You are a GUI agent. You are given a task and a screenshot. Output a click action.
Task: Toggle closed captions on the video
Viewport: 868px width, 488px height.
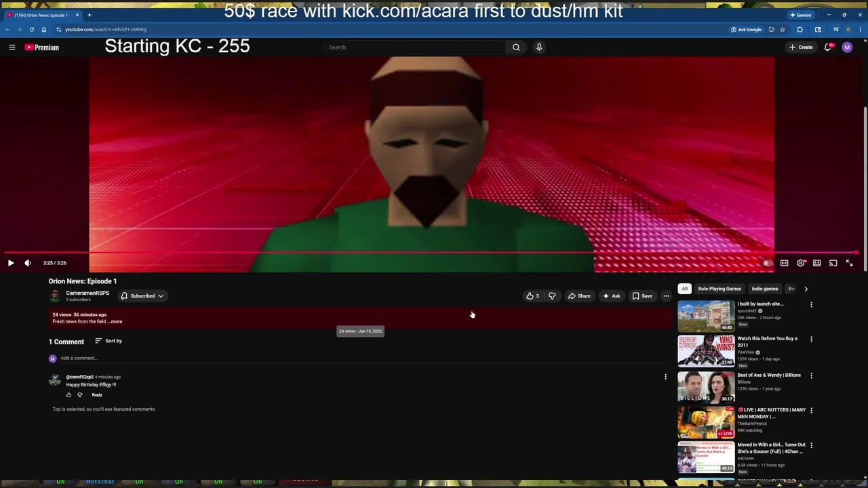coord(785,263)
